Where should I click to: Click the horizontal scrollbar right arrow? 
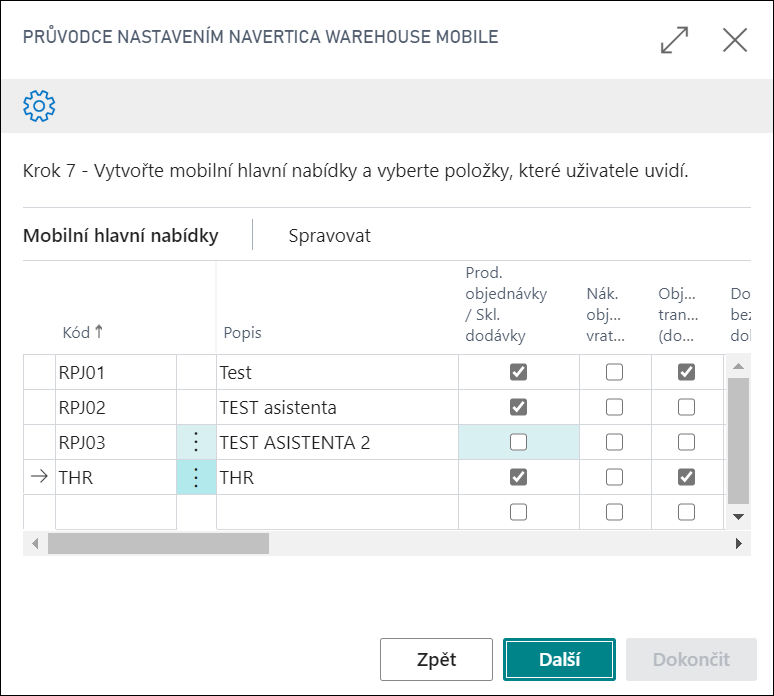(x=738, y=543)
